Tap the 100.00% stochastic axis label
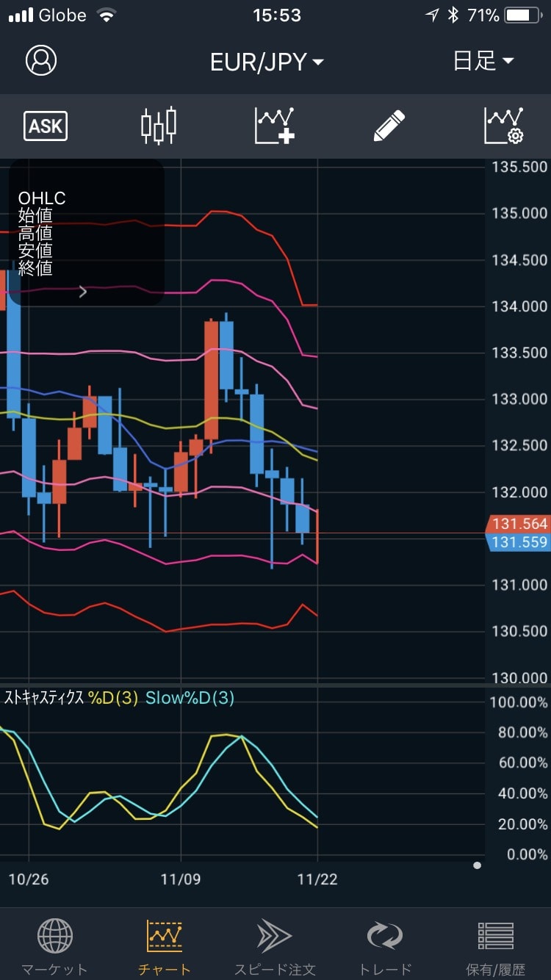Screen dimensions: 551x980 click(x=519, y=702)
